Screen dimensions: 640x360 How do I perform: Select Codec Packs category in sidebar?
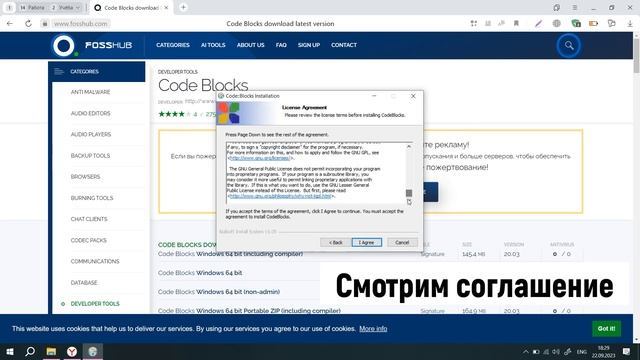click(89, 240)
